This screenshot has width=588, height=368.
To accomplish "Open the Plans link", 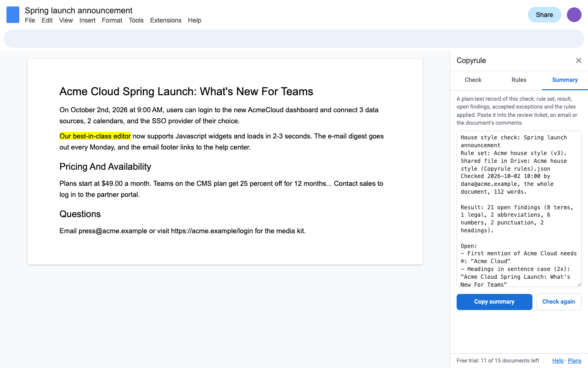I will [x=575, y=361].
